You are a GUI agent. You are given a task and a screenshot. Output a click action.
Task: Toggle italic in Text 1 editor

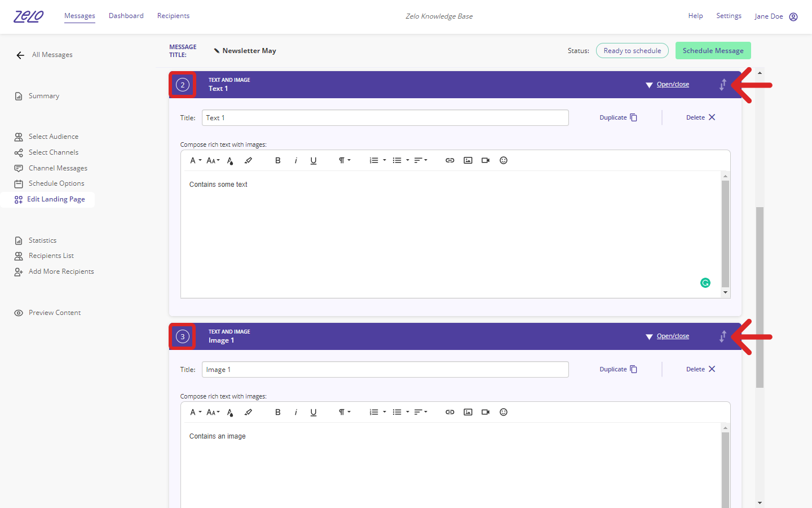point(295,160)
